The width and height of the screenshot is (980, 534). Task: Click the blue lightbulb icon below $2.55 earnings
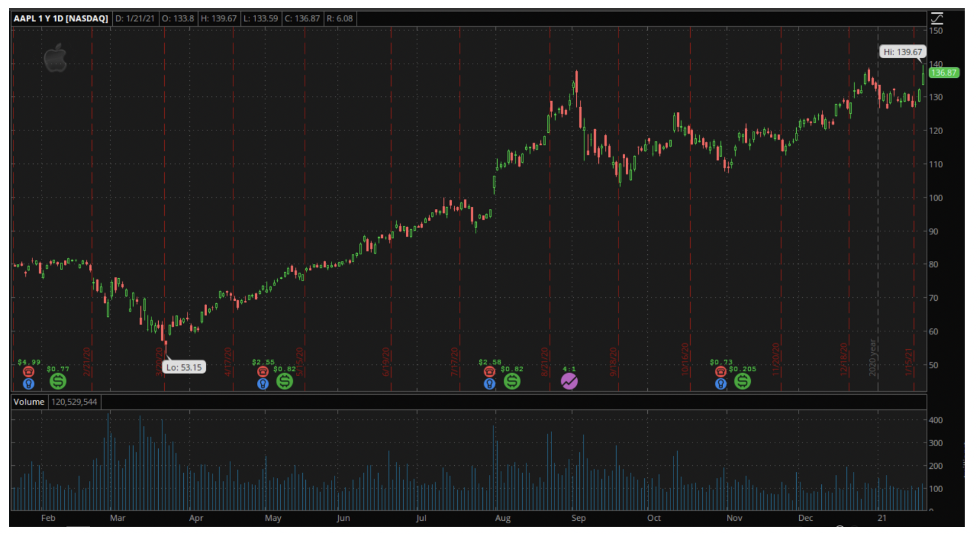point(263,383)
